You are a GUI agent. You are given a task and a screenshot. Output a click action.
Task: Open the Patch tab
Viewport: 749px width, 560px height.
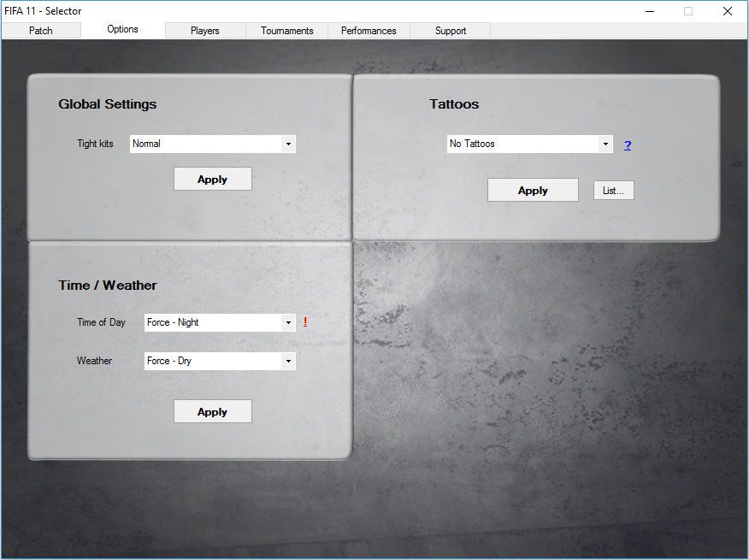[x=41, y=31]
